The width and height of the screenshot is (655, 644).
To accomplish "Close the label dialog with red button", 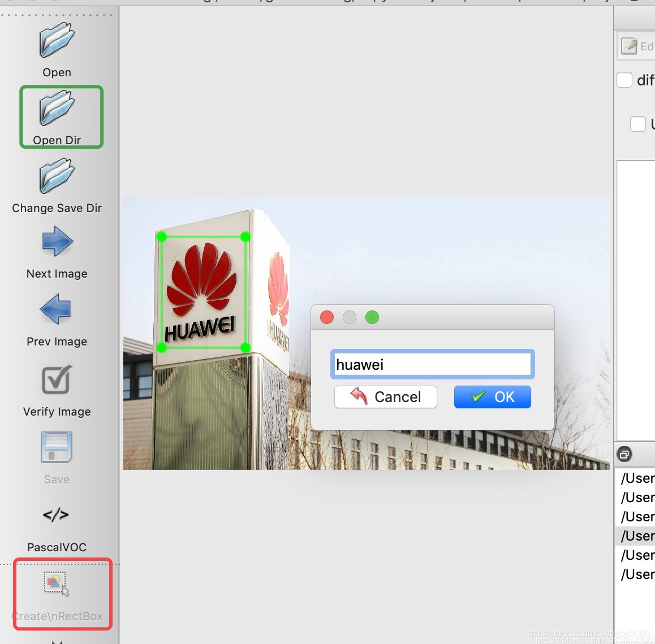I will click(327, 317).
